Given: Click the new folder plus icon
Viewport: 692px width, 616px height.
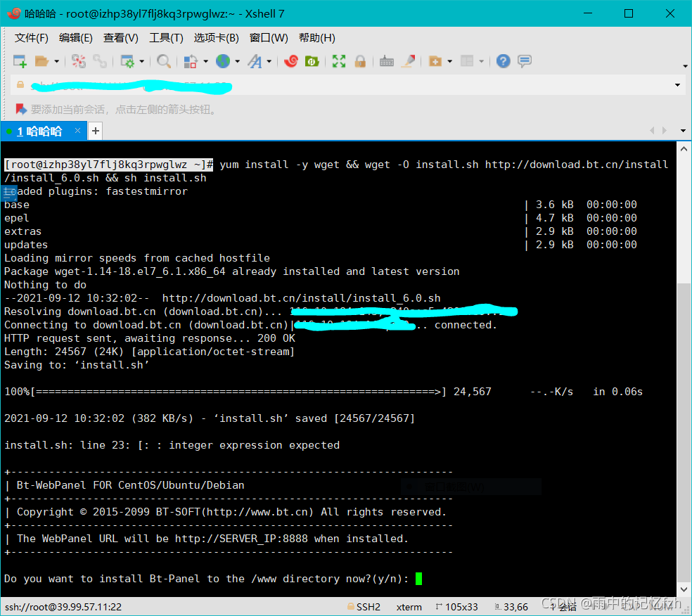Looking at the screenshot, I should (x=435, y=61).
